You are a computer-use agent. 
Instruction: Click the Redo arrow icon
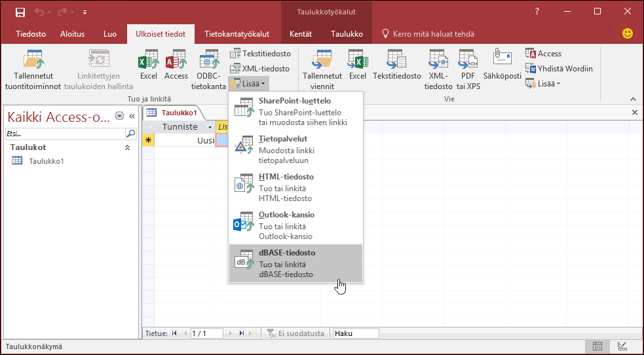pyautogui.click(x=62, y=12)
